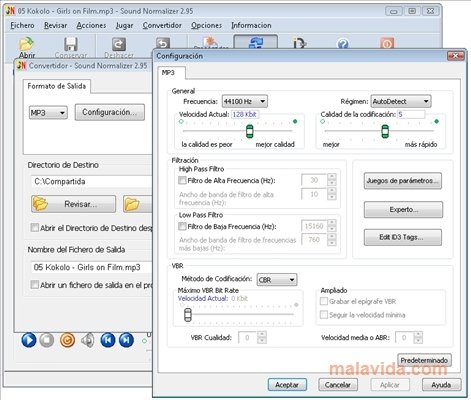The height and width of the screenshot is (400, 471).
Task: Select the Formato de Salida tab
Action: point(57,86)
